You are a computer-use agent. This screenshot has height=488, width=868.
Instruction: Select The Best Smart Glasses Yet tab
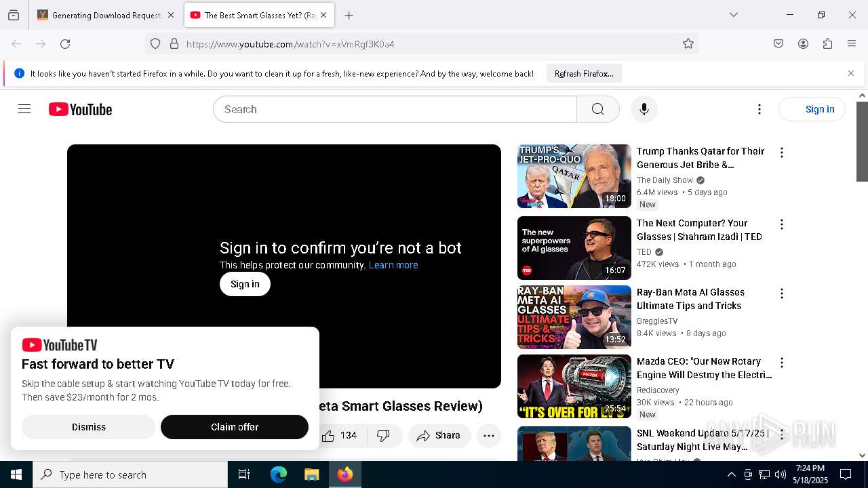tap(259, 15)
